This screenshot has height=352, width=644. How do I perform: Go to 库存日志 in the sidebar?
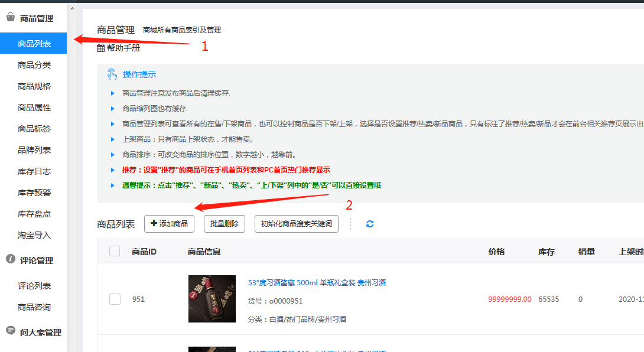(x=34, y=171)
